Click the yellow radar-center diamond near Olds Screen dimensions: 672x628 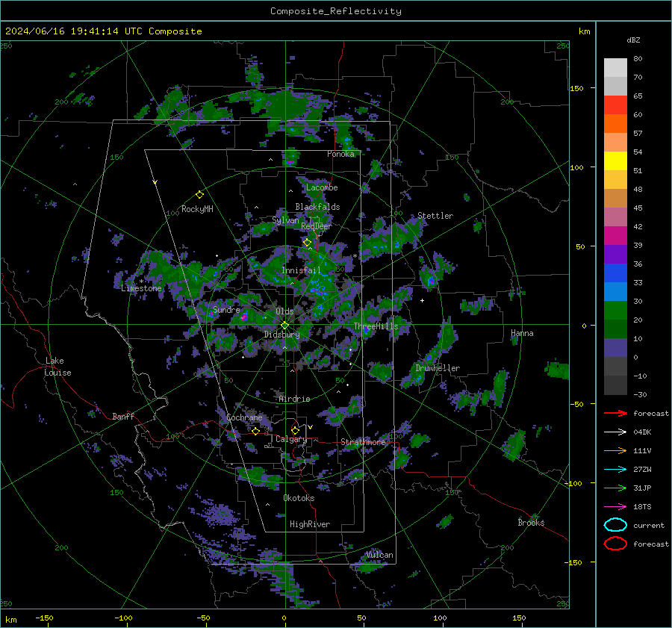[284, 326]
